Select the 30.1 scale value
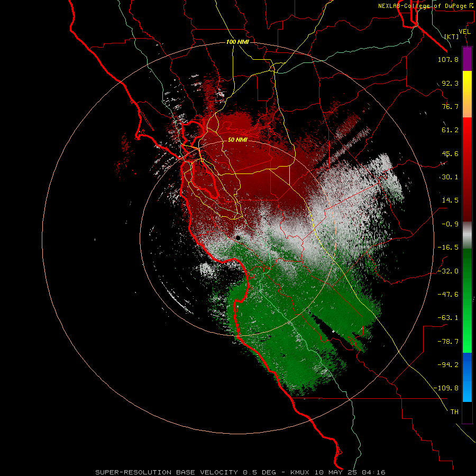 click(x=450, y=177)
